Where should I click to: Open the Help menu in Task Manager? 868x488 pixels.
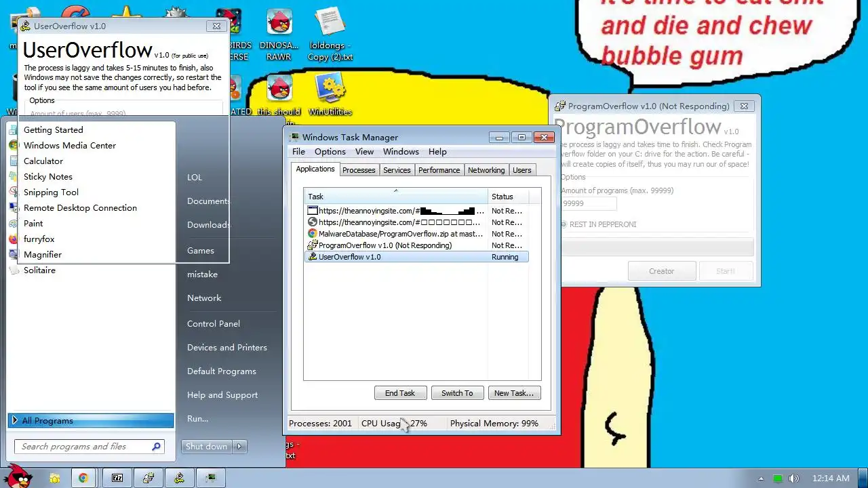(x=437, y=152)
